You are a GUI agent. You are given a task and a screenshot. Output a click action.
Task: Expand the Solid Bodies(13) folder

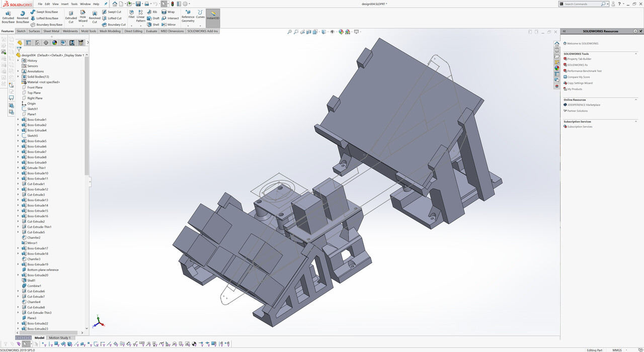tap(18, 76)
